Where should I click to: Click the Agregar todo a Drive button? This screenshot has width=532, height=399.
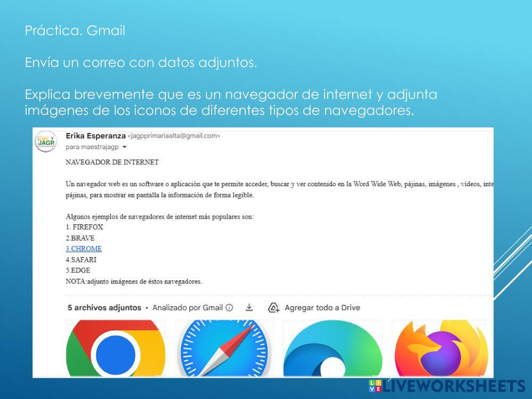coord(314,307)
